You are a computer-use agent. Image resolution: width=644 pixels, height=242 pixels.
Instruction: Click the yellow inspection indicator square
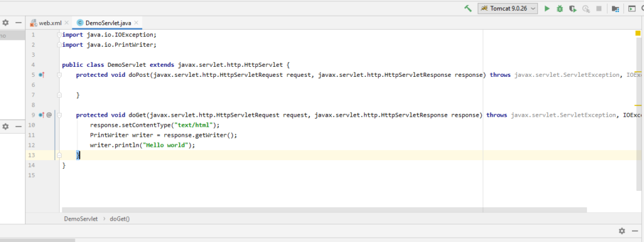tap(638, 33)
